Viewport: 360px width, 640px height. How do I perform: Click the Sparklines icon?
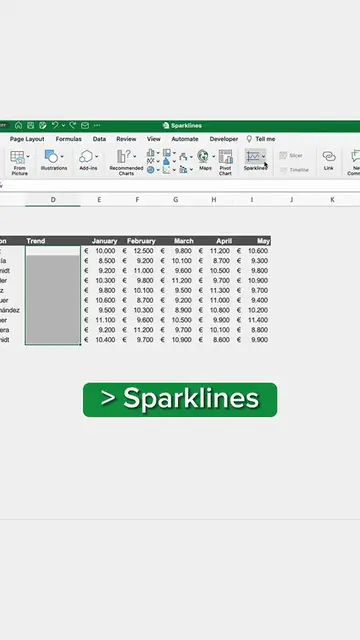[253, 156]
